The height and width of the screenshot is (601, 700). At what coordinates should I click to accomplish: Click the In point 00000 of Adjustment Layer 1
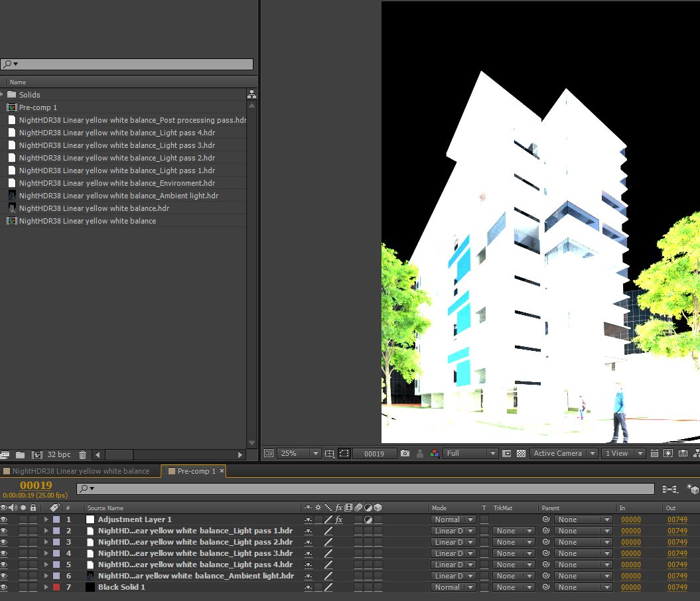click(x=631, y=520)
